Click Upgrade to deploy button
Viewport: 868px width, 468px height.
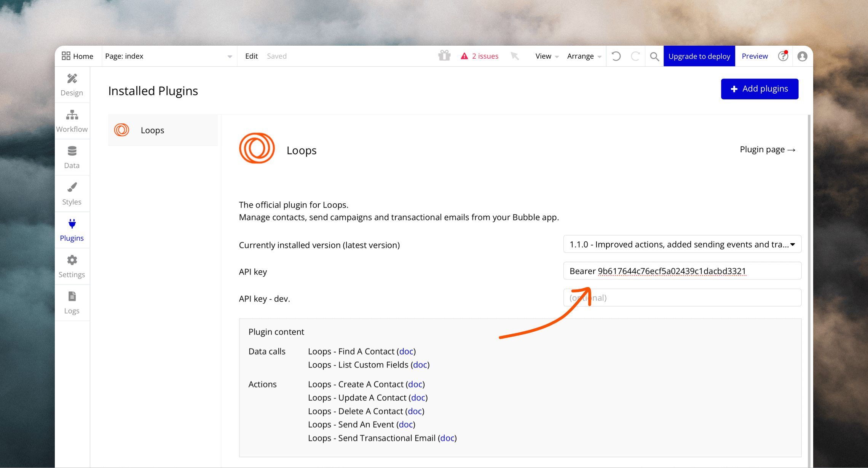(x=699, y=56)
